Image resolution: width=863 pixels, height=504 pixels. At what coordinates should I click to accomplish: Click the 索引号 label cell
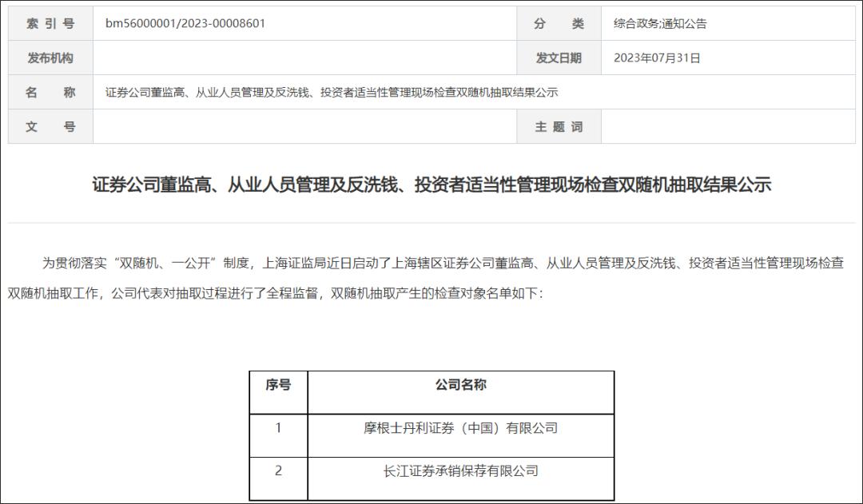(x=50, y=24)
